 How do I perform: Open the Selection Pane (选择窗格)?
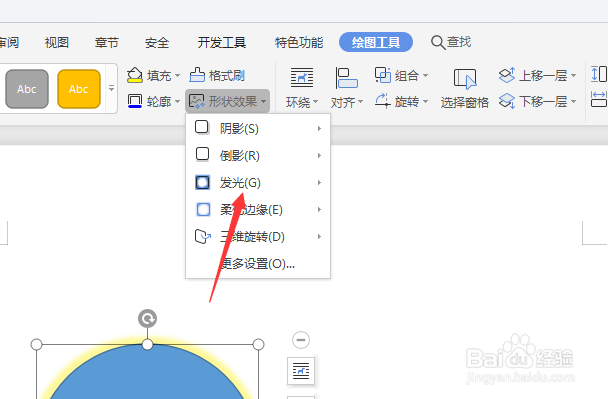(x=465, y=88)
